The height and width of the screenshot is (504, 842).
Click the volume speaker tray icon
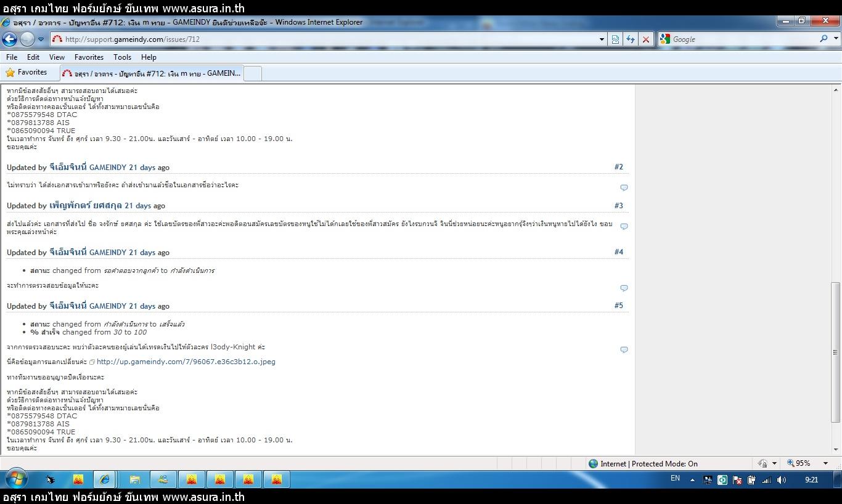(782, 480)
